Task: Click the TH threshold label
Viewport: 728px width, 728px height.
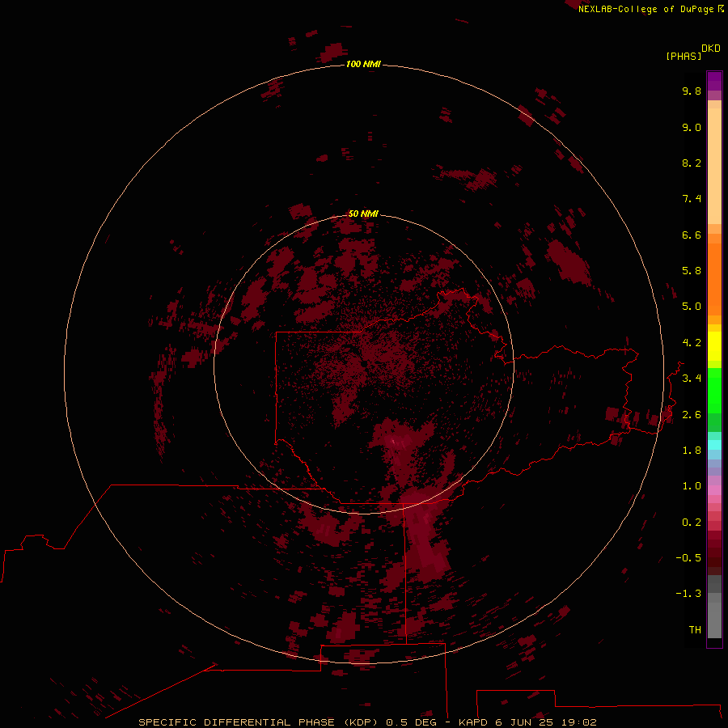Action: [x=695, y=630]
